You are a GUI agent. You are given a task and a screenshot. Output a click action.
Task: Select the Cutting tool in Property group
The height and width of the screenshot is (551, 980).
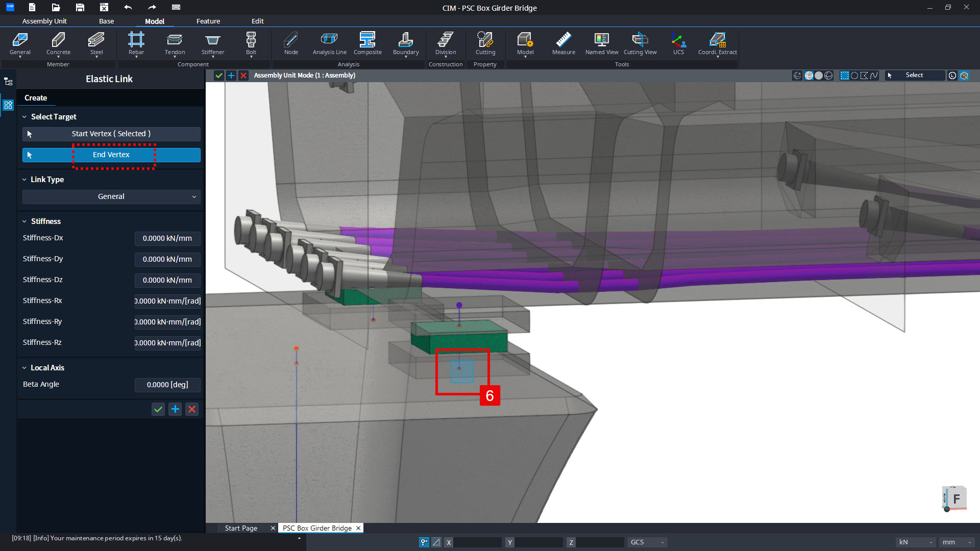pos(485,43)
